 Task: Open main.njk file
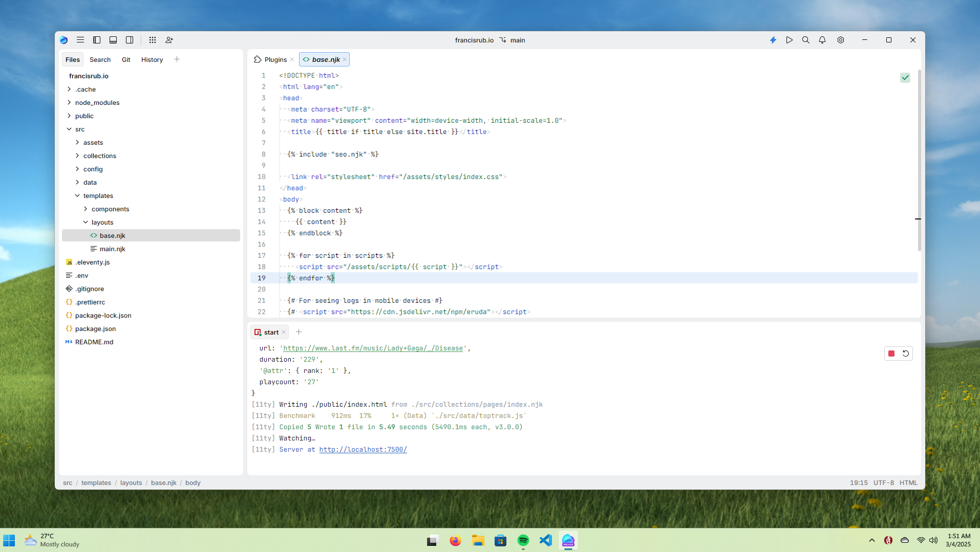pyautogui.click(x=151, y=249)
